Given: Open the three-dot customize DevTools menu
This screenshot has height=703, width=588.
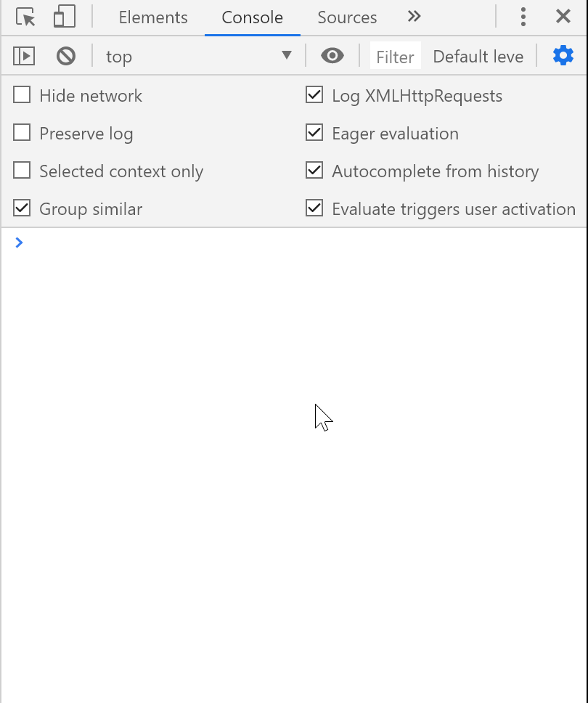Looking at the screenshot, I should tap(523, 17).
